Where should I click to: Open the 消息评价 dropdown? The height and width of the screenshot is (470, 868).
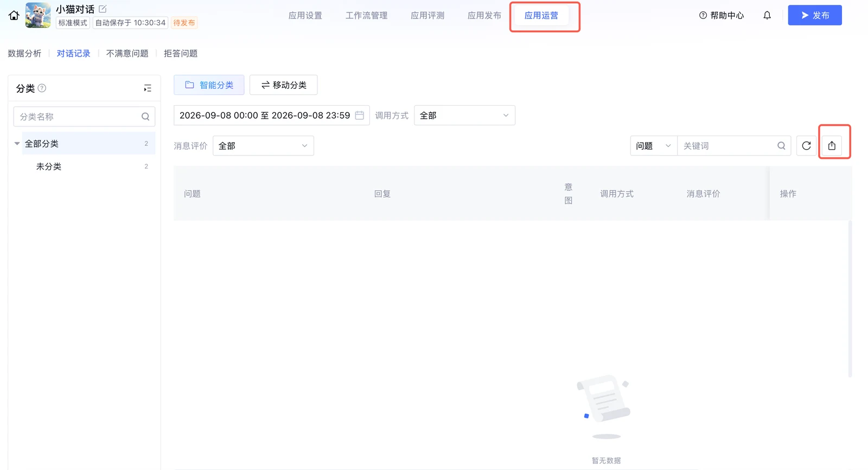point(263,146)
